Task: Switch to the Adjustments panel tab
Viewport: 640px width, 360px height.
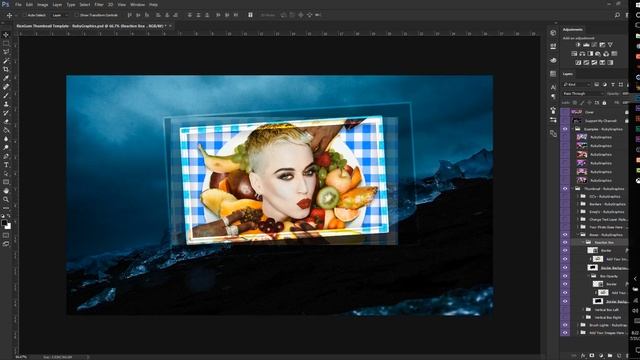Action: pyautogui.click(x=573, y=29)
